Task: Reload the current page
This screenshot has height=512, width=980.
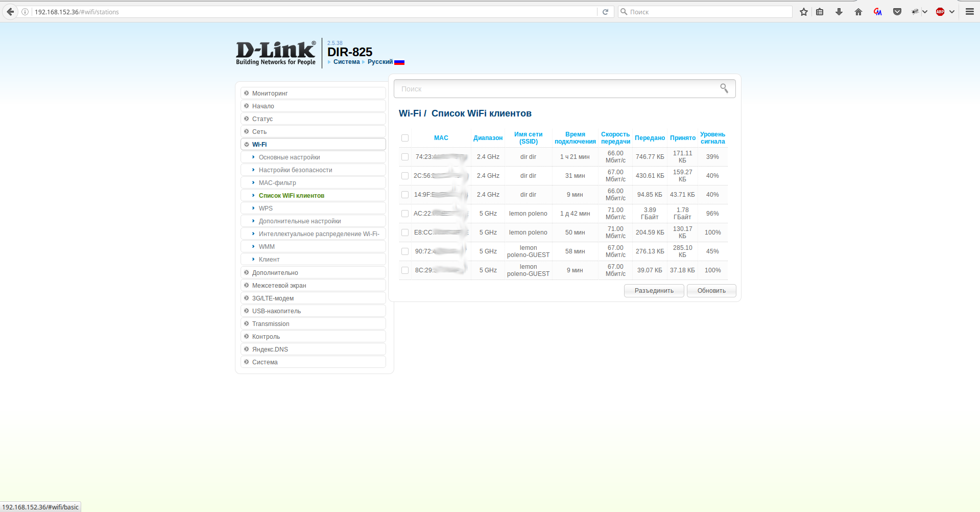Action: (605, 12)
